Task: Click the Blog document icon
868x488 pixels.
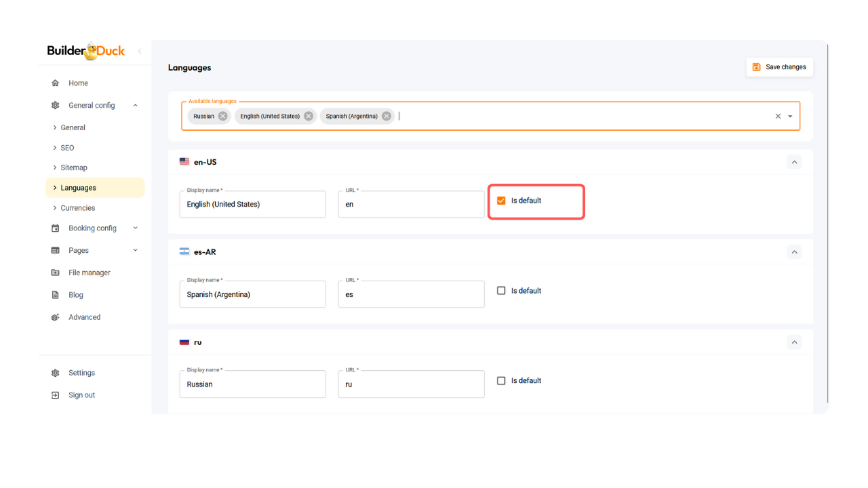Action: 56,295
